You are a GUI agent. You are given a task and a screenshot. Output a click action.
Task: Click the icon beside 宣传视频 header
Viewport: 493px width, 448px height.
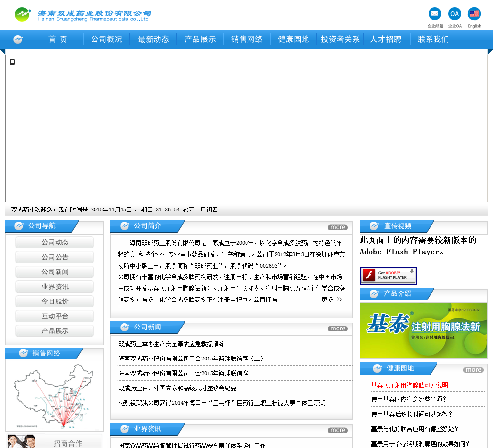tap(374, 226)
